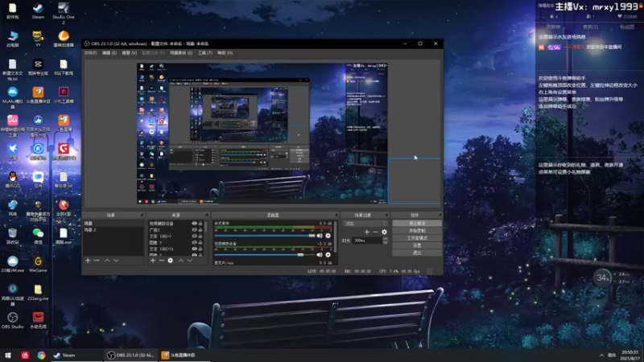Viewport: 644px width, 362px height.
Task: Click the 退出 exit button in OBS controls
Action: (417, 253)
